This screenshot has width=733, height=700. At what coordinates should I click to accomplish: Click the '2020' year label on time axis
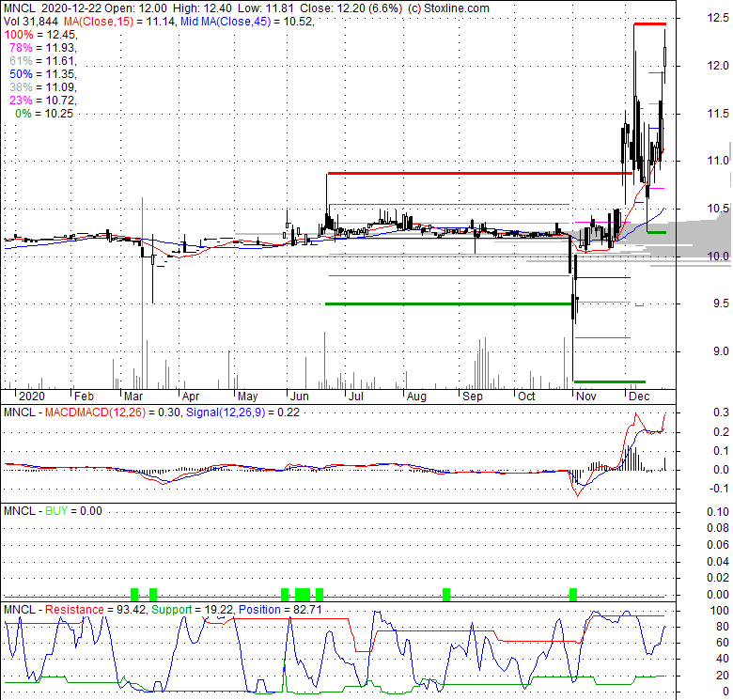(x=32, y=397)
